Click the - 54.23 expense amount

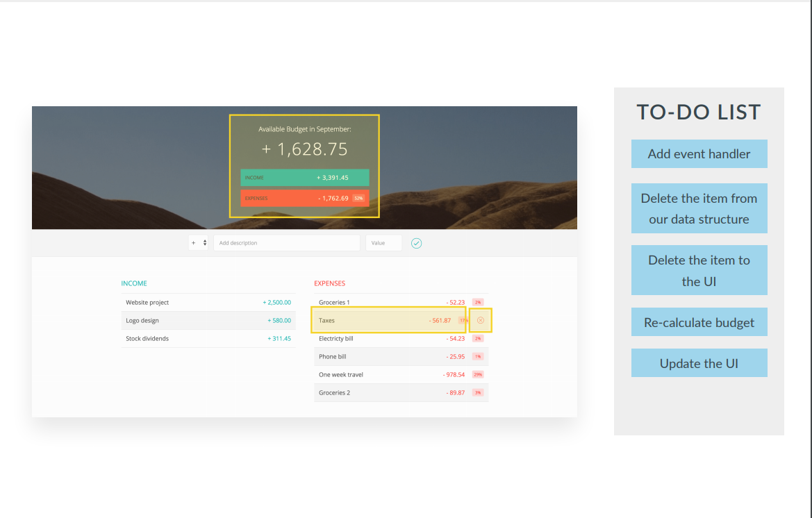pyautogui.click(x=456, y=338)
